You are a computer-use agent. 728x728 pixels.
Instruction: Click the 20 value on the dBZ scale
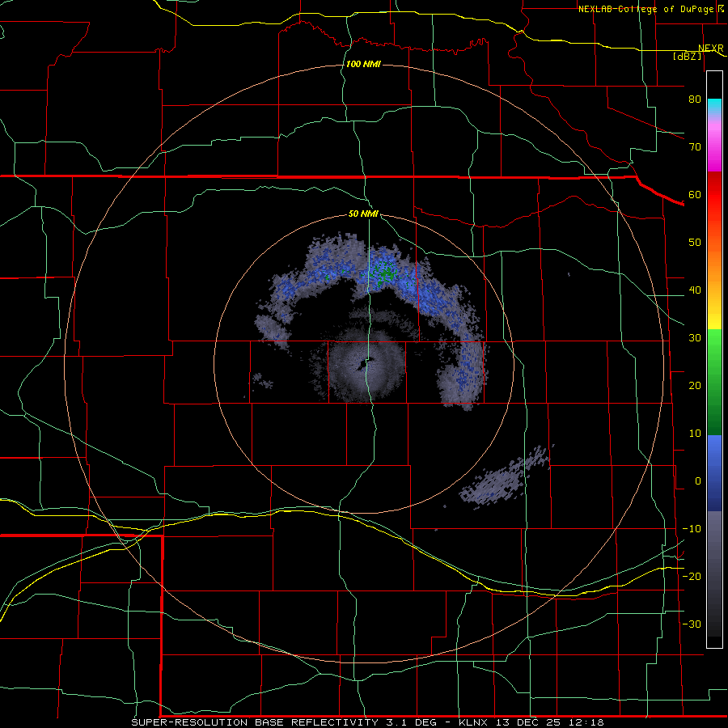(695, 385)
